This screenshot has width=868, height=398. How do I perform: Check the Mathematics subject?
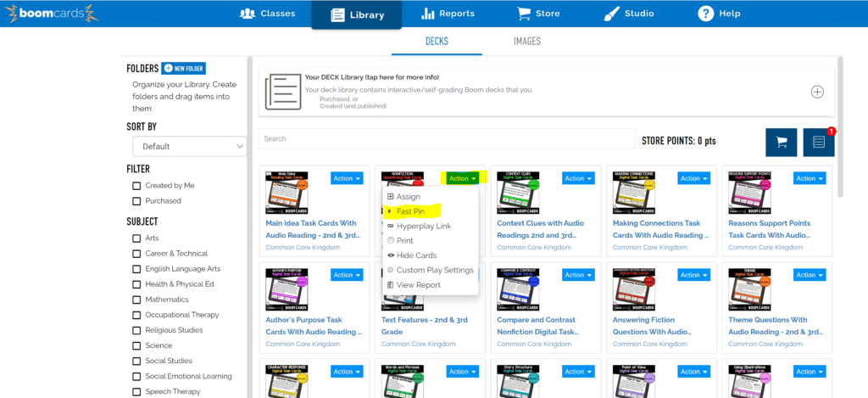coord(136,300)
